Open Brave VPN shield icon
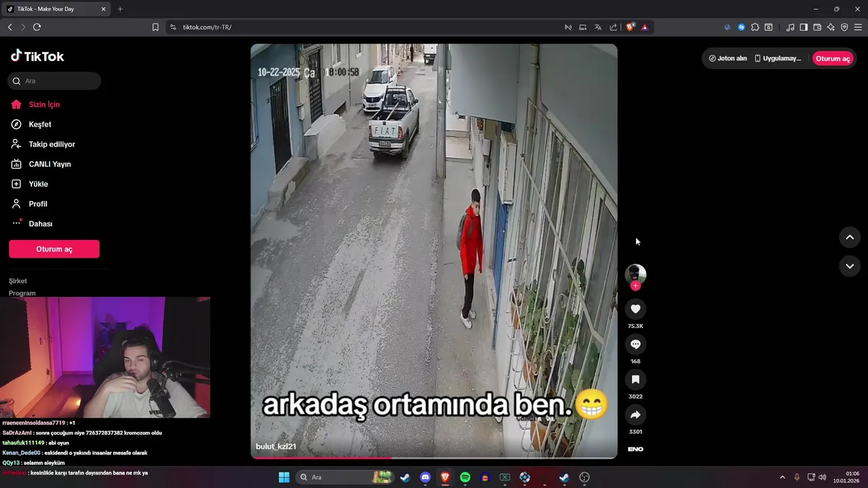This screenshot has height=488, width=868. (844, 27)
